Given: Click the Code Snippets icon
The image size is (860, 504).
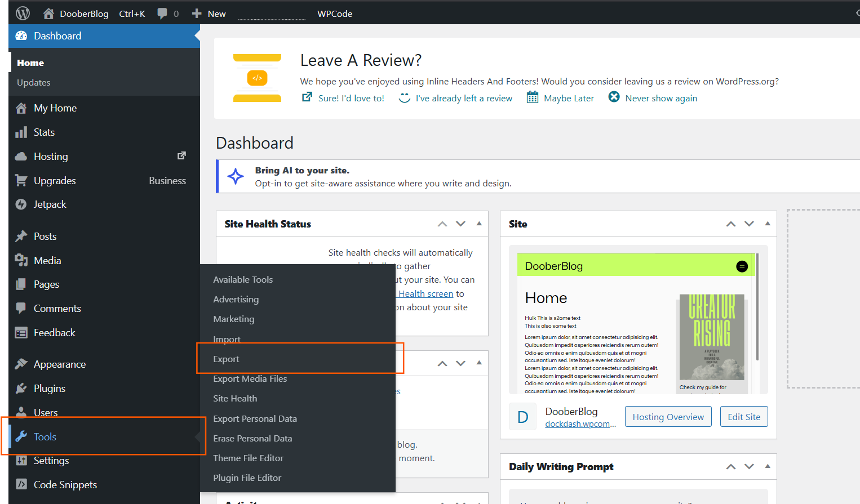Looking at the screenshot, I should 21,484.
